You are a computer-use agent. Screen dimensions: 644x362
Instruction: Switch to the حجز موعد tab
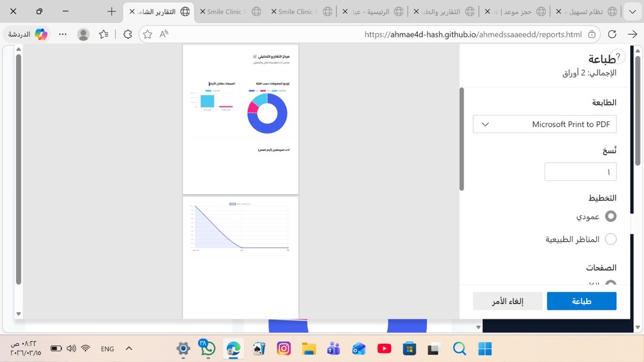click(515, 11)
